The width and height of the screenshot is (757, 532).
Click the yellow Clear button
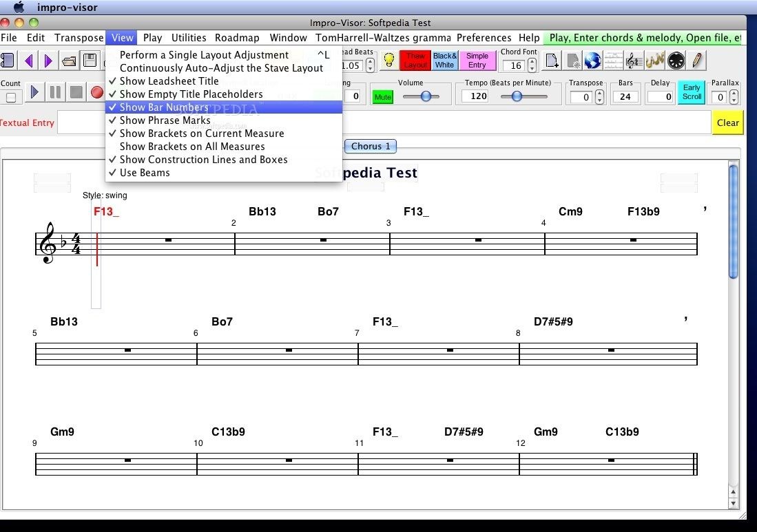[727, 123]
